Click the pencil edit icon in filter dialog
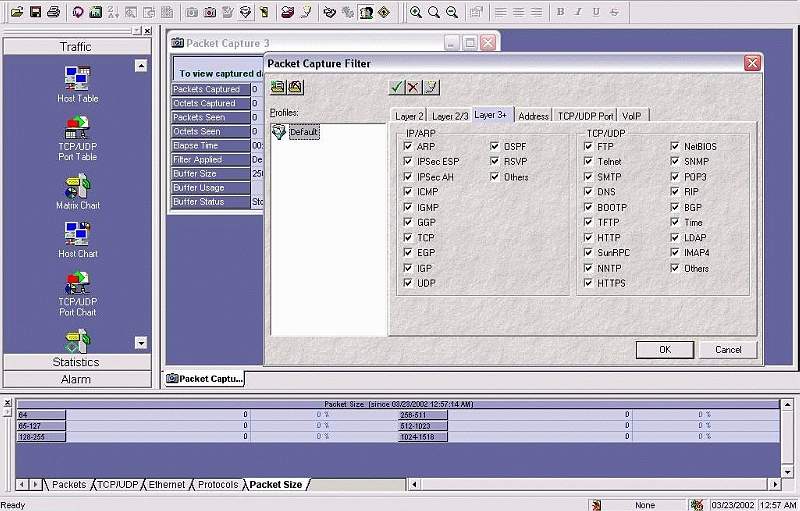This screenshot has height=511, width=800. pyautogui.click(x=431, y=87)
